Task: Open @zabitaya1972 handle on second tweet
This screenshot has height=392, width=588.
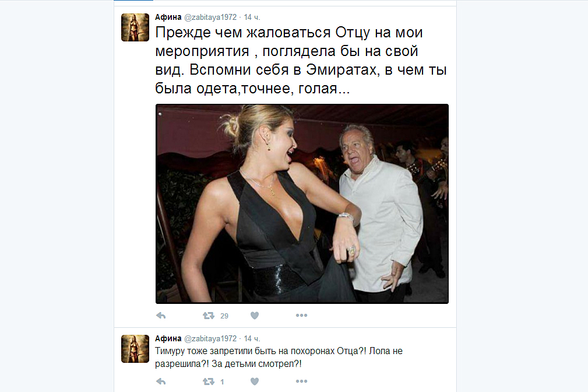Action: (x=210, y=339)
